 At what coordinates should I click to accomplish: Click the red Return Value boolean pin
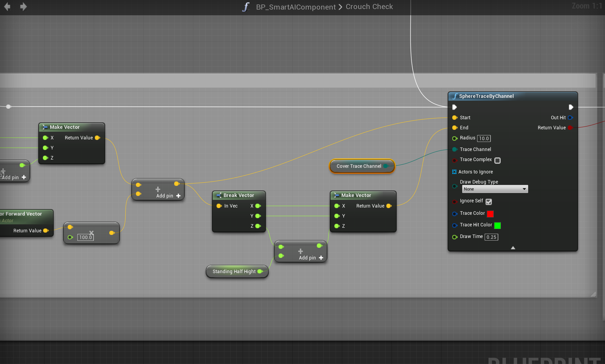[x=570, y=128]
